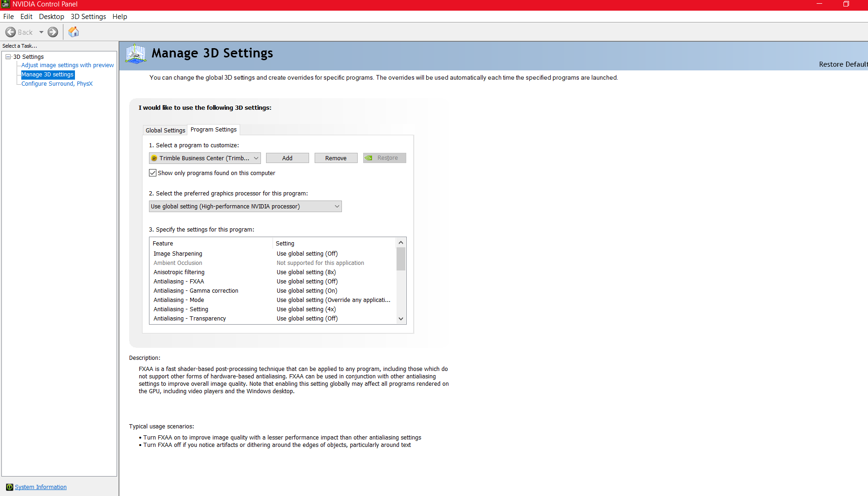The width and height of the screenshot is (868, 496).
Task: Open the Back history dropdown arrow
Action: [41, 32]
